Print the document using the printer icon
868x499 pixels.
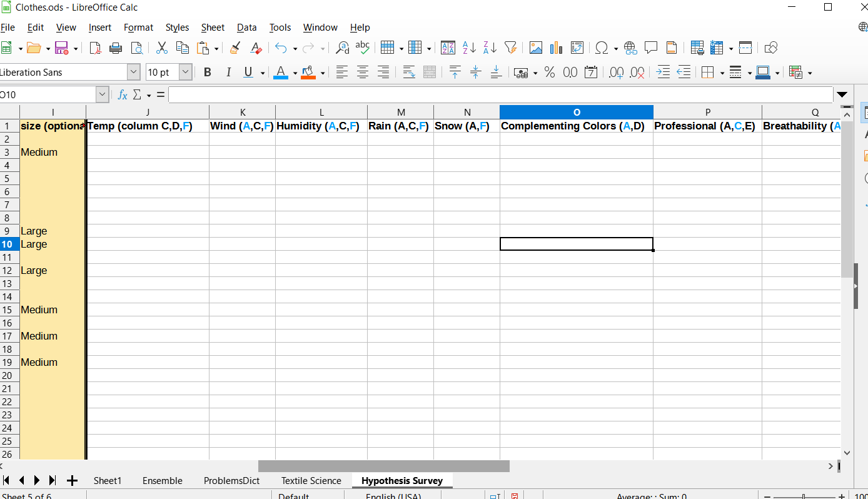tap(116, 48)
